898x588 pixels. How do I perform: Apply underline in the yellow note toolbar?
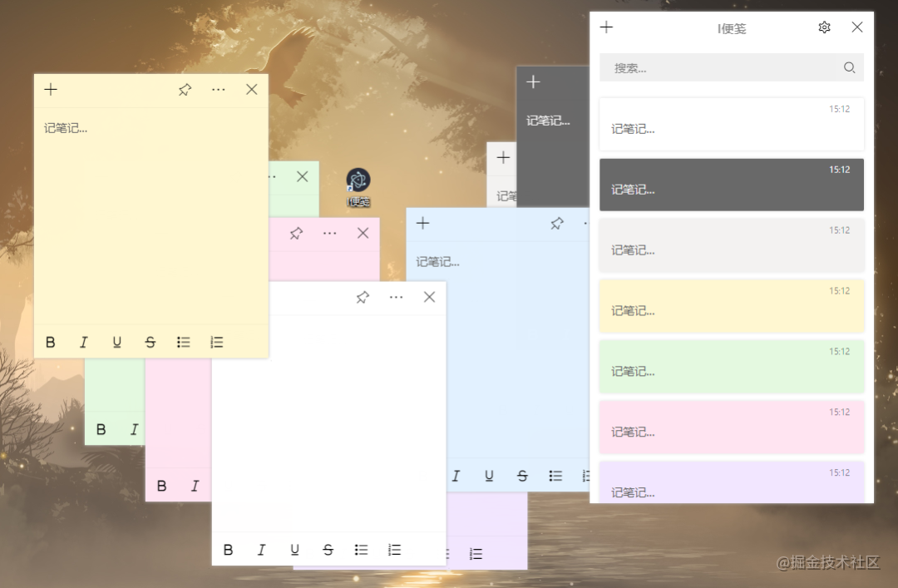tap(117, 342)
